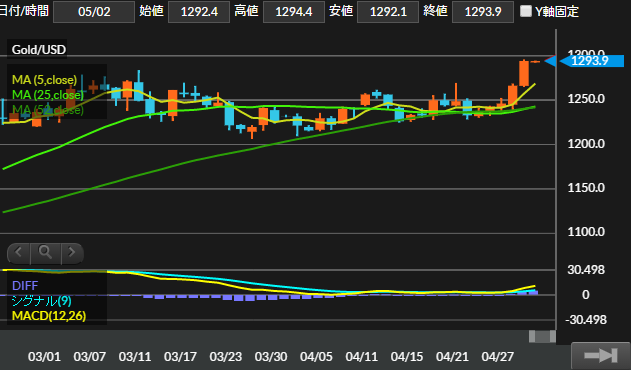This screenshot has height=370, width=631.
Task: Click the 03/01 date axis label
Action: 44,357
